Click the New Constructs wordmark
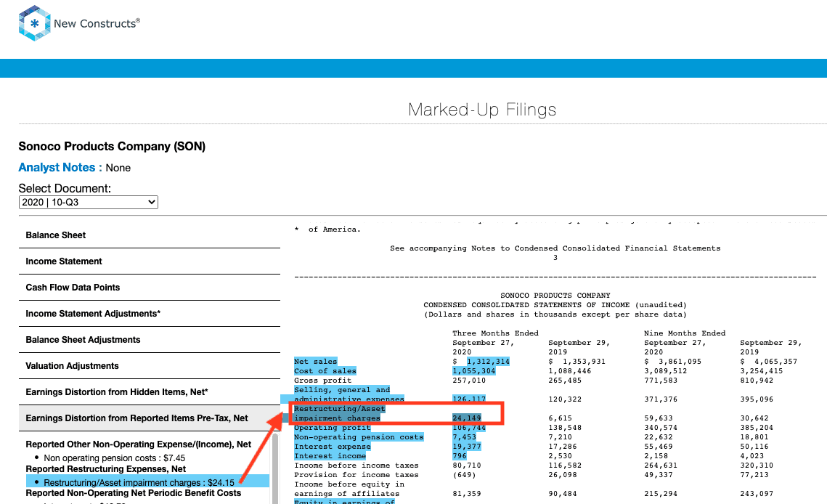Viewport: 827px width, 504px height. pyautogui.click(x=97, y=23)
